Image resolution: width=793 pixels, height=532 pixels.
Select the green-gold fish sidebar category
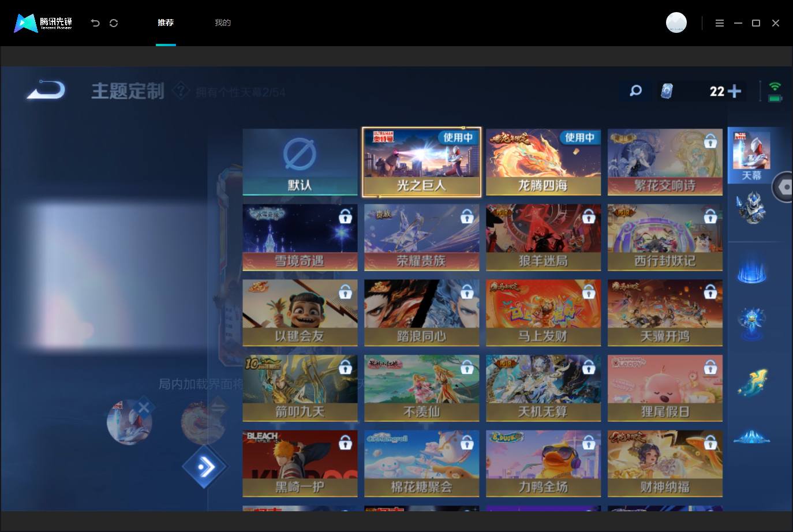point(751,382)
